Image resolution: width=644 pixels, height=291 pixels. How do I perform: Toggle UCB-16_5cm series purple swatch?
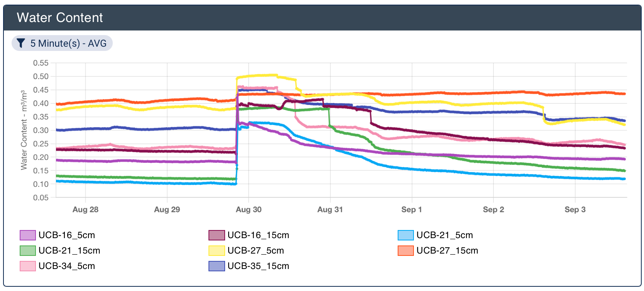(x=27, y=235)
